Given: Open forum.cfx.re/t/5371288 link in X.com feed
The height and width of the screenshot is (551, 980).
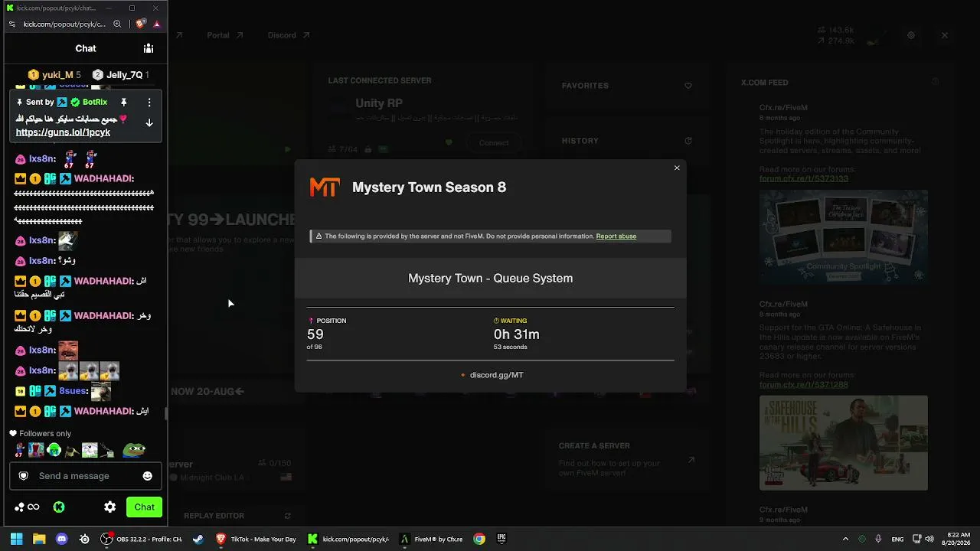Looking at the screenshot, I should click(804, 384).
